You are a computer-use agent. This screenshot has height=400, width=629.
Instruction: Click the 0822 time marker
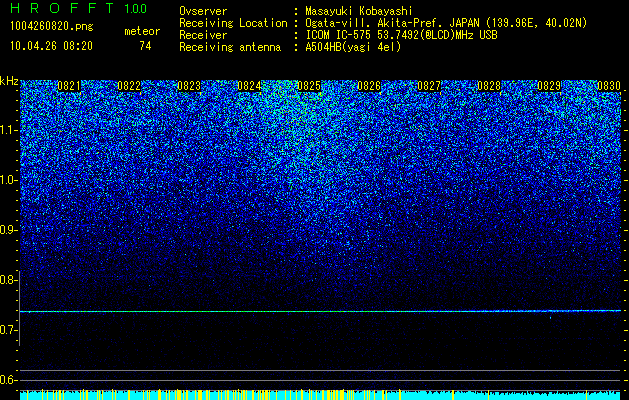click(x=129, y=86)
